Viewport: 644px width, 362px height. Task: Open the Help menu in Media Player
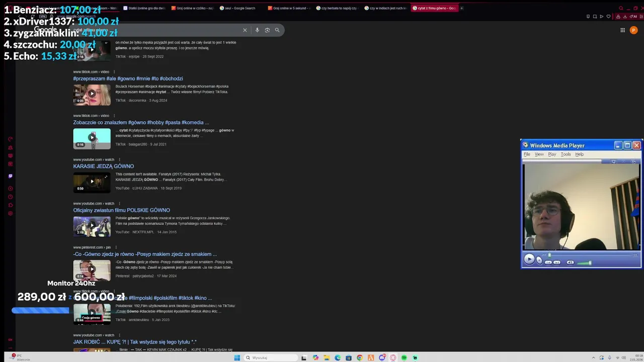point(580,154)
